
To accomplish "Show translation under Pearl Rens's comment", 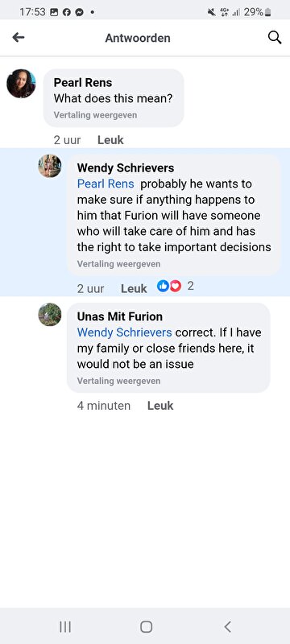I will [x=95, y=115].
